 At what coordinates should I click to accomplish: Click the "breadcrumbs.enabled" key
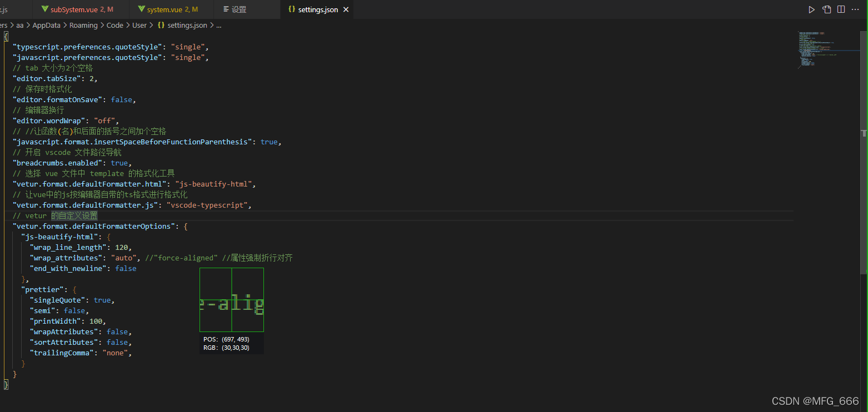pos(57,163)
